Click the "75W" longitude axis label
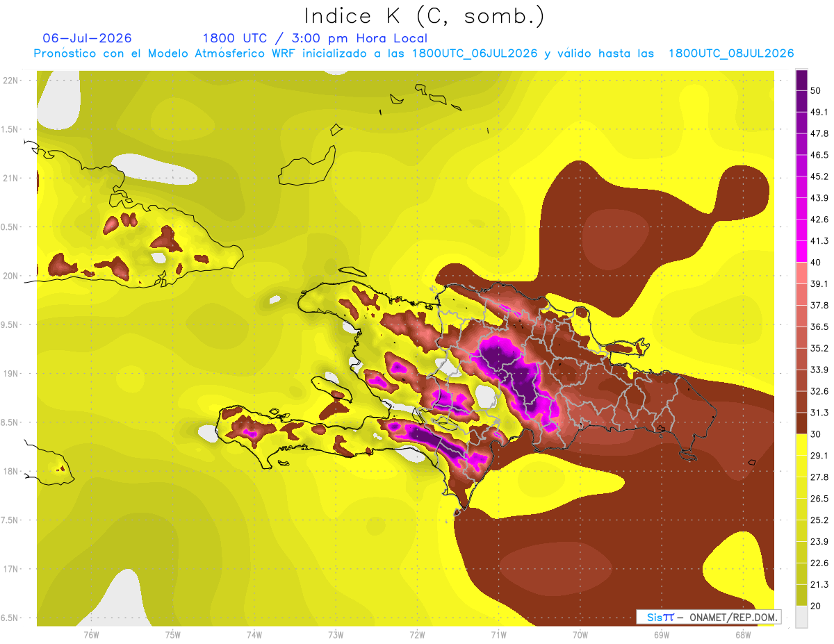This screenshot has width=834, height=644. (x=173, y=635)
